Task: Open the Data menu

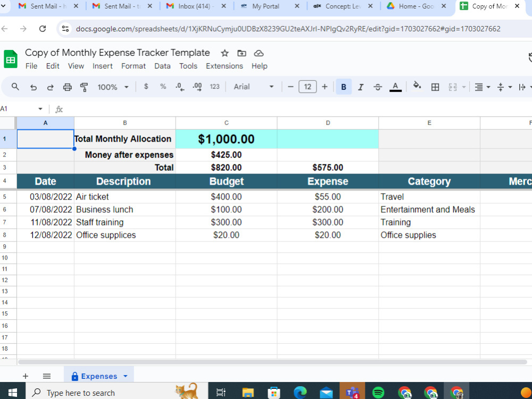Action: tap(162, 66)
